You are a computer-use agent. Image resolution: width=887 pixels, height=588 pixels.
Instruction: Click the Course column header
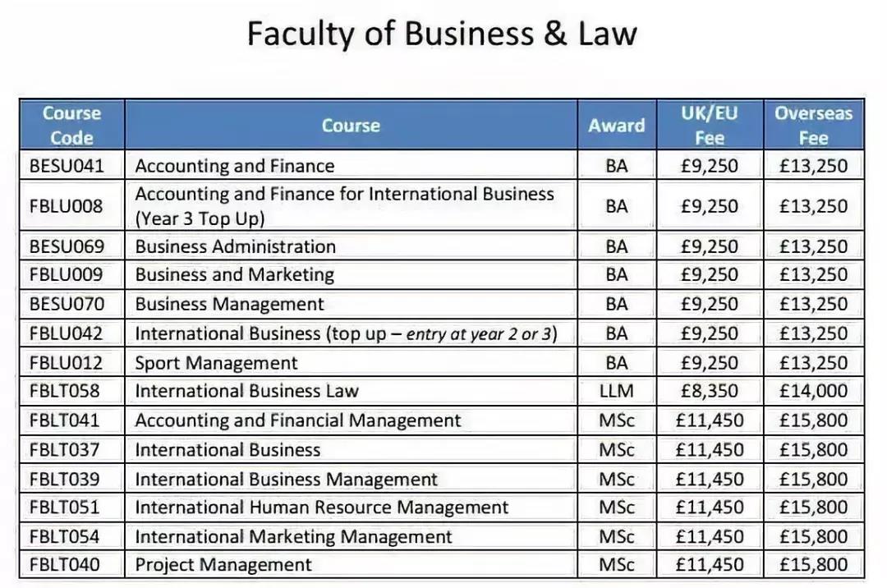(351, 126)
